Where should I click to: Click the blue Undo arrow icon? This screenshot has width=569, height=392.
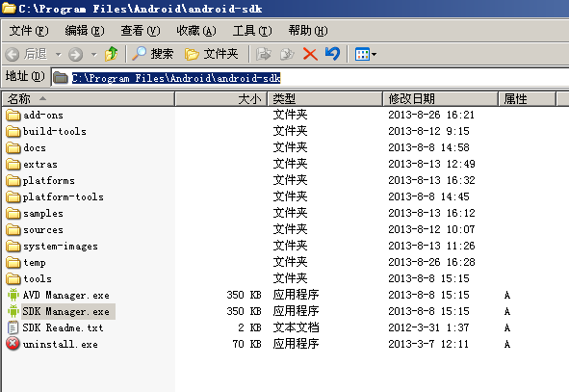point(333,54)
